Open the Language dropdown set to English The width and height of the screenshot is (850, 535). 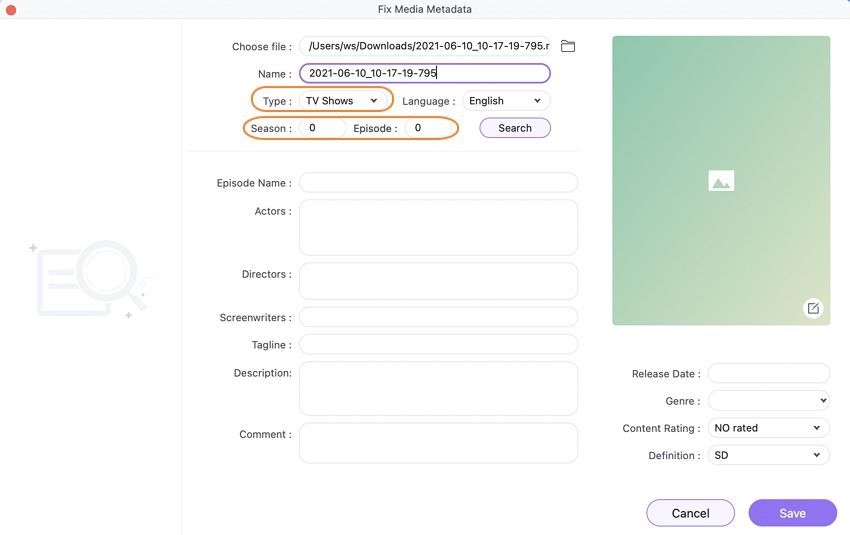(505, 101)
